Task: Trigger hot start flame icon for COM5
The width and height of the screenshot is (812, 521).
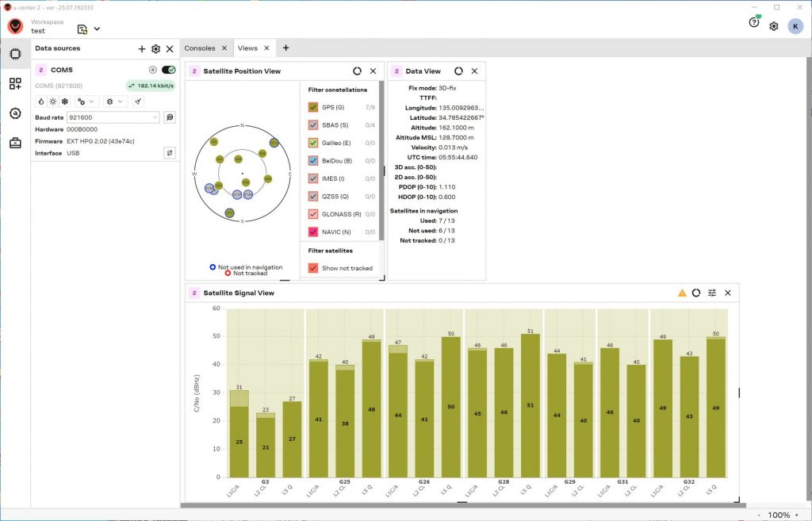Action: click(41, 102)
